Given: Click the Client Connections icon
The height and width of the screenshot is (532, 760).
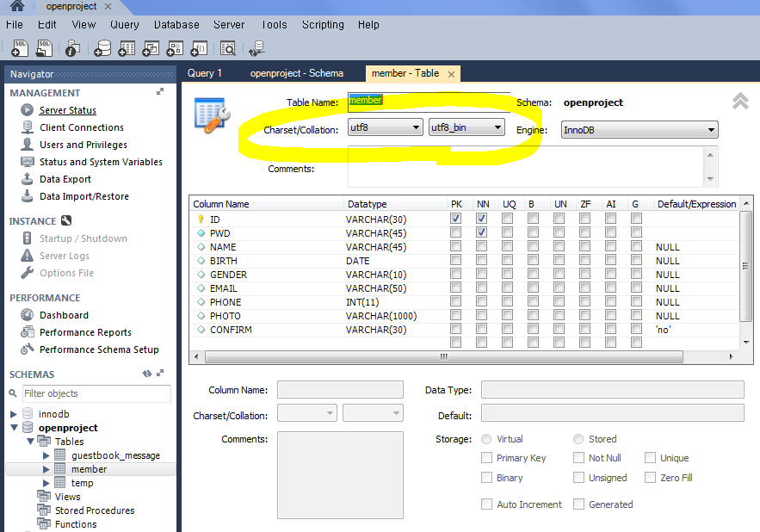Looking at the screenshot, I should (28, 127).
